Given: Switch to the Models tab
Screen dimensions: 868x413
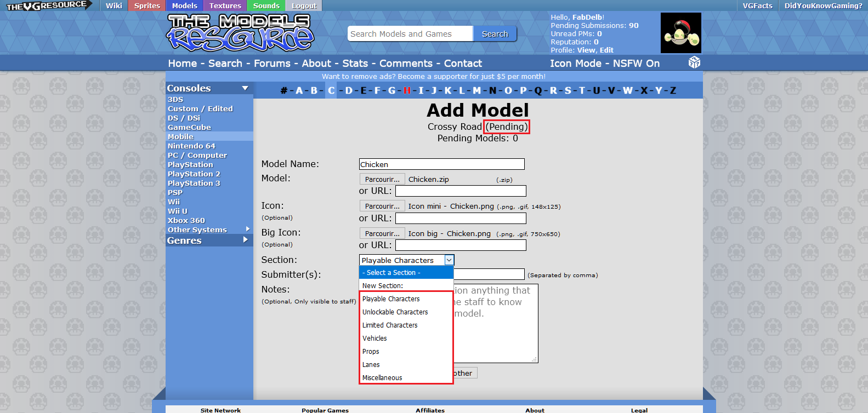Looking at the screenshot, I should (x=184, y=5).
